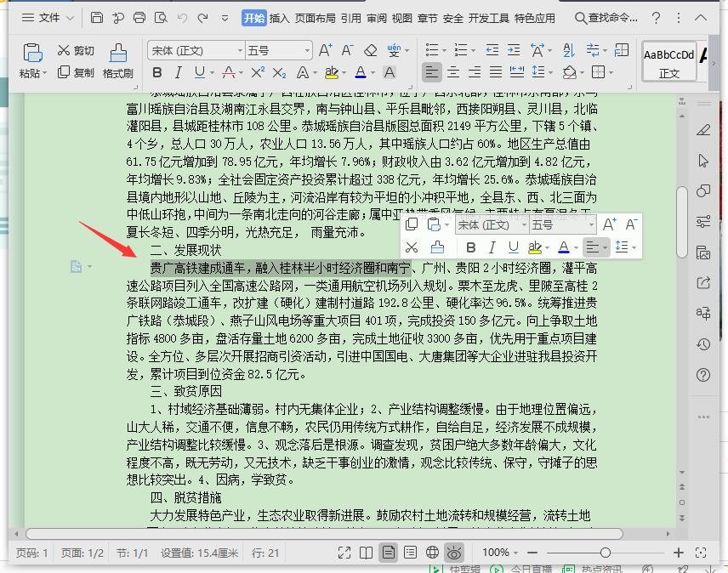This screenshot has height=573, width=728.
Task: Select the Format Painter (格式刷) tool
Action: click(x=117, y=74)
